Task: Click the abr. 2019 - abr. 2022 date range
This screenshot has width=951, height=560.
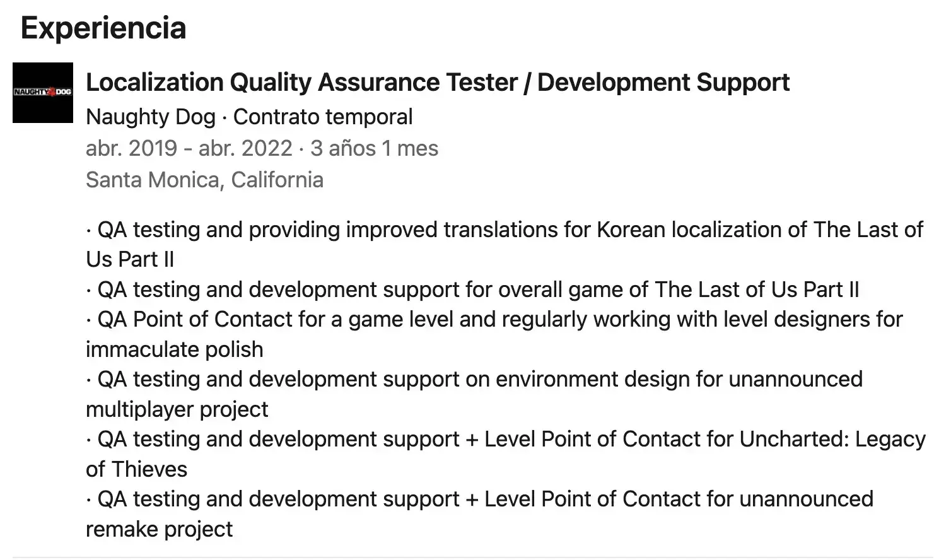Action: pyautogui.click(x=189, y=148)
